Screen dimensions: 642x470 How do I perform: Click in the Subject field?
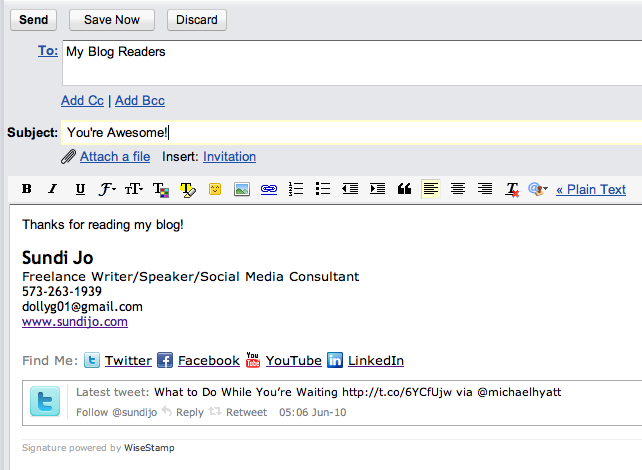click(350, 133)
